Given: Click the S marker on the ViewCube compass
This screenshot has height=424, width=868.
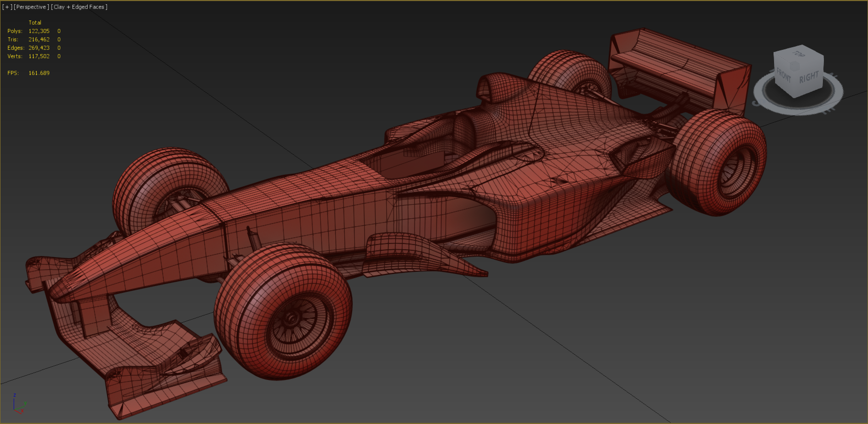Looking at the screenshot, I should 756,102.
